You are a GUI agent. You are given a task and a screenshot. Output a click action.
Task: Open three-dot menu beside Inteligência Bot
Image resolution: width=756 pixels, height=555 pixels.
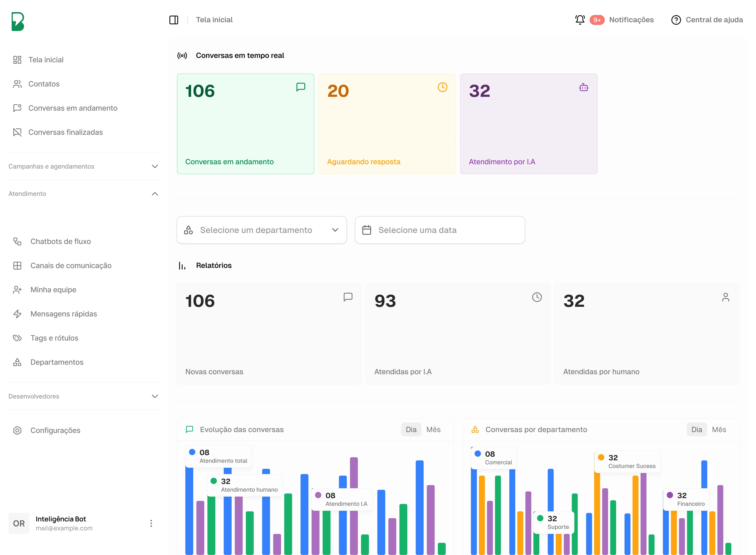click(x=151, y=523)
